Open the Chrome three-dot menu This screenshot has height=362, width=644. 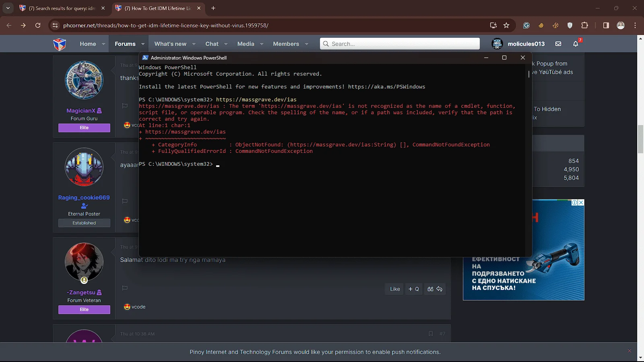point(635,25)
